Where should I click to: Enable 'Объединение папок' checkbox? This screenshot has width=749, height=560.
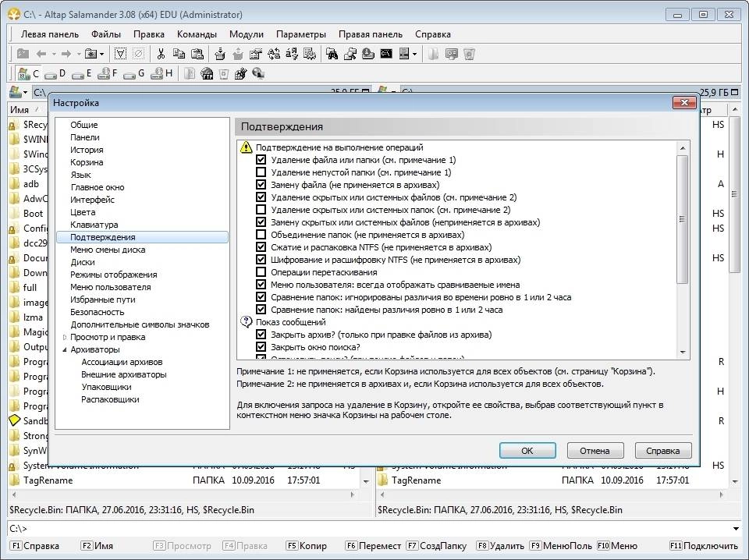point(261,235)
